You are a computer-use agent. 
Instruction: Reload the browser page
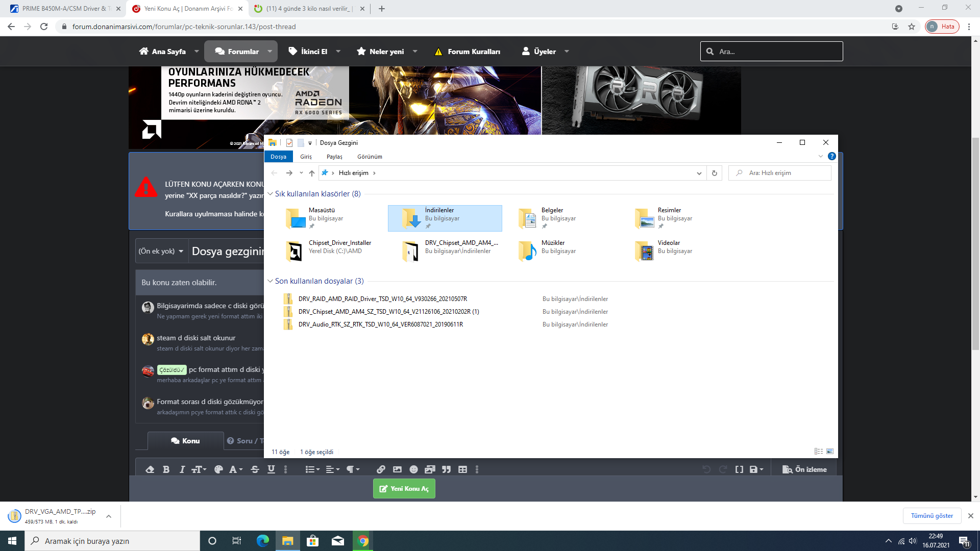coord(44,27)
